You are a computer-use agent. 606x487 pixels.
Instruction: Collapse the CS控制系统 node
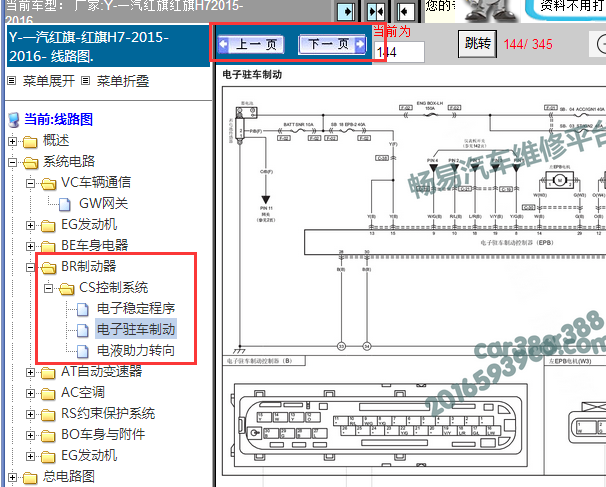tap(48, 288)
